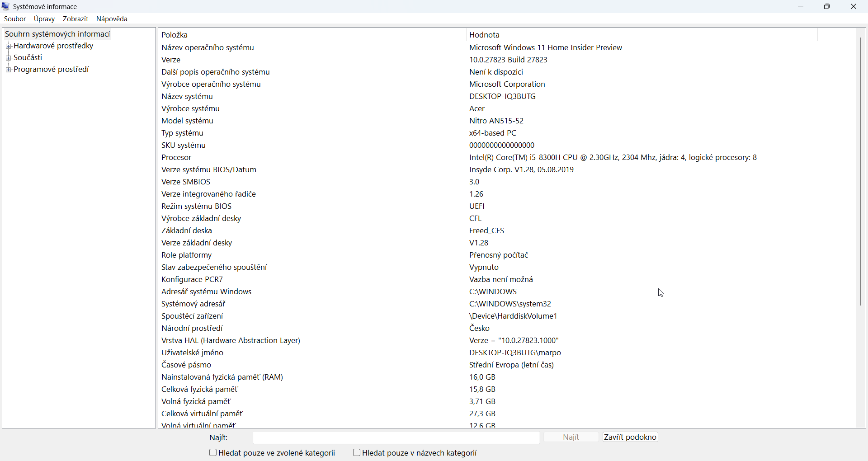Select the Celková fyzická paměť row
Image resolution: width=868 pixels, height=461 pixels.
point(488,389)
